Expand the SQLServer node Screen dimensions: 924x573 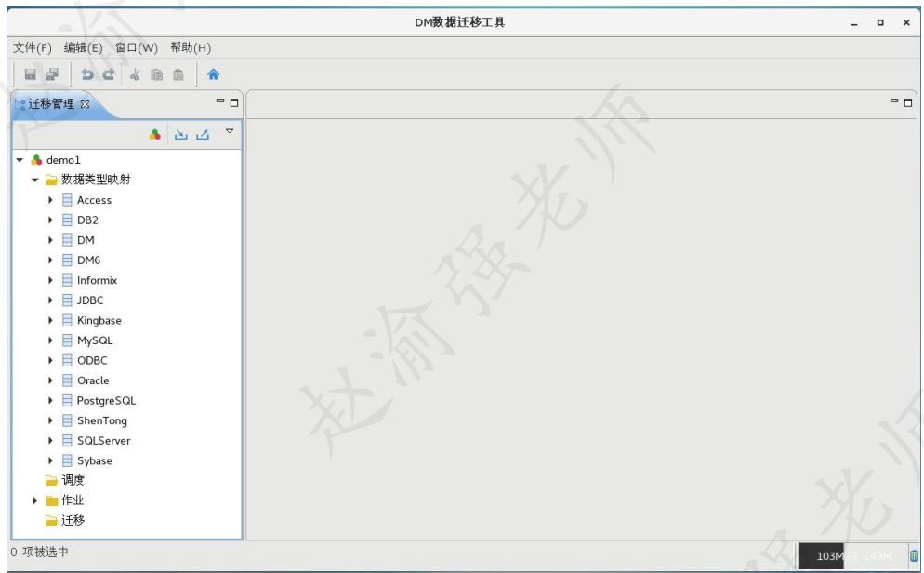pyautogui.click(x=51, y=440)
